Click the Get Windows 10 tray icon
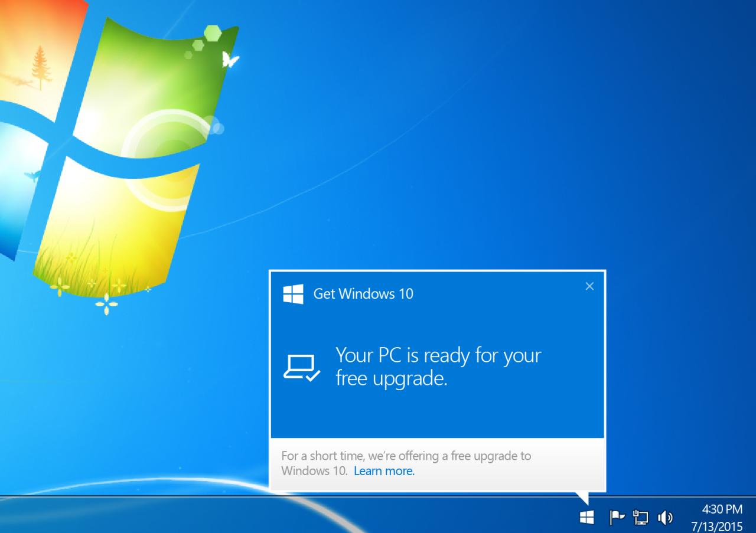Screen dimensions: 756x533 586,518
